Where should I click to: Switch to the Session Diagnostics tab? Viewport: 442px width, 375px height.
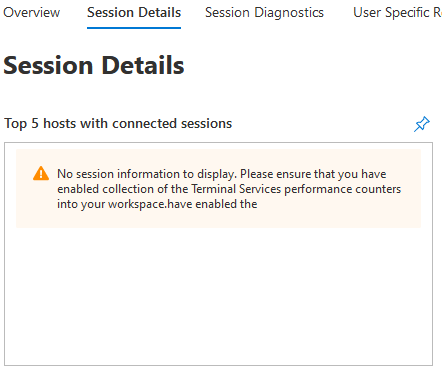pyautogui.click(x=264, y=13)
